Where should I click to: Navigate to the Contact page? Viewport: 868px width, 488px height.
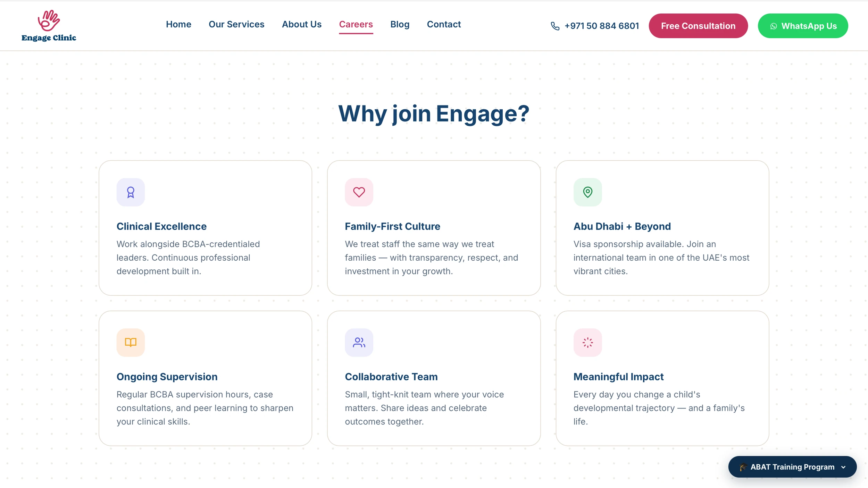(444, 24)
